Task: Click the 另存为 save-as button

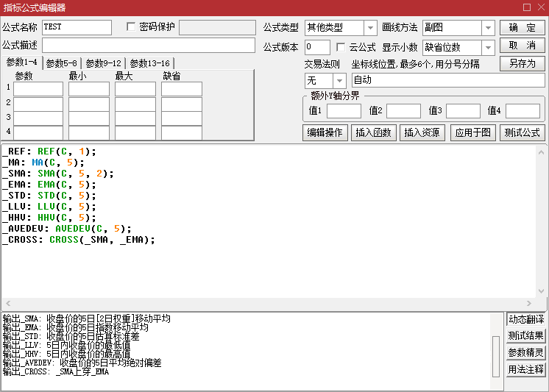Action: (523, 64)
